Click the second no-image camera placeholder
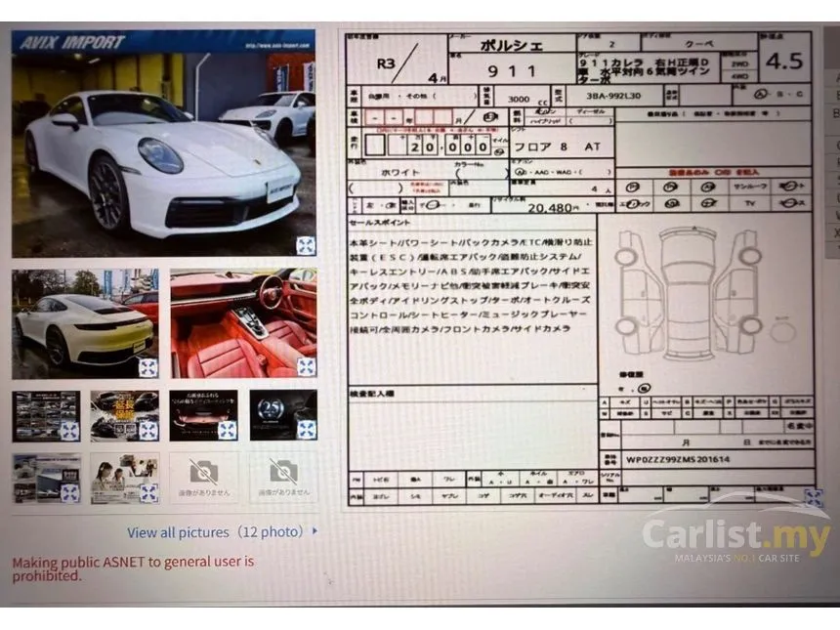The width and height of the screenshot is (840, 630). pos(283,478)
